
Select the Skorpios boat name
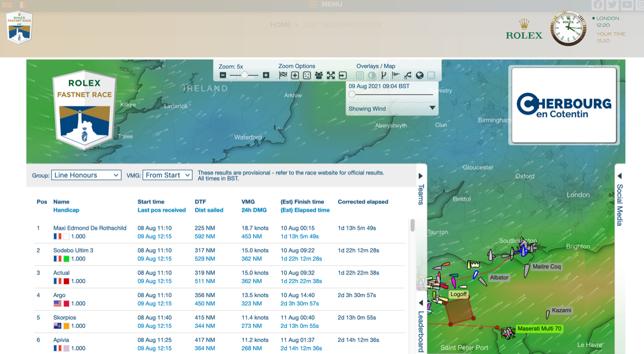coord(64,317)
